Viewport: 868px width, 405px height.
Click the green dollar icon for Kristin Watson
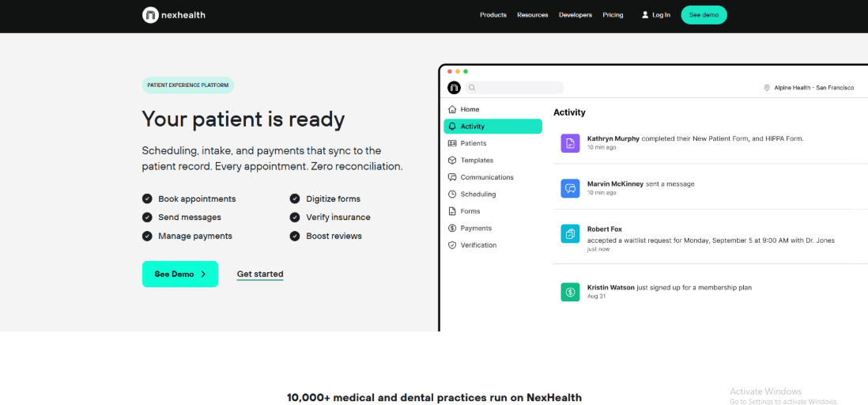pos(570,292)
